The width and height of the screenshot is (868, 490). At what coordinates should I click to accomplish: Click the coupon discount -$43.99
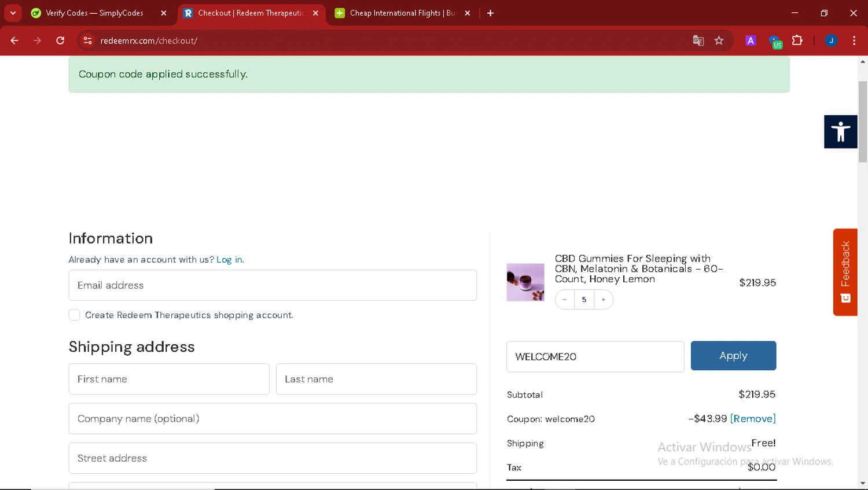(x=707, y=418)
